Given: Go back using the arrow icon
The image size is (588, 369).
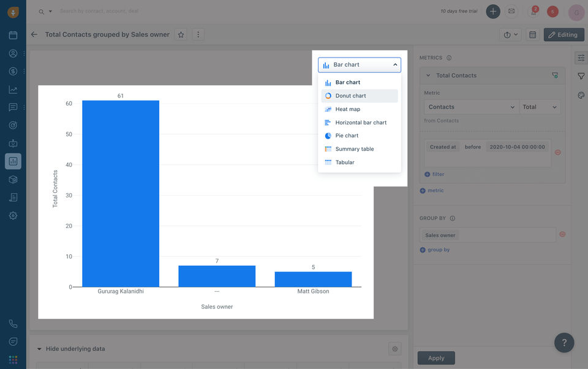Looking at the screenshot, I should [x=34, y=34].
